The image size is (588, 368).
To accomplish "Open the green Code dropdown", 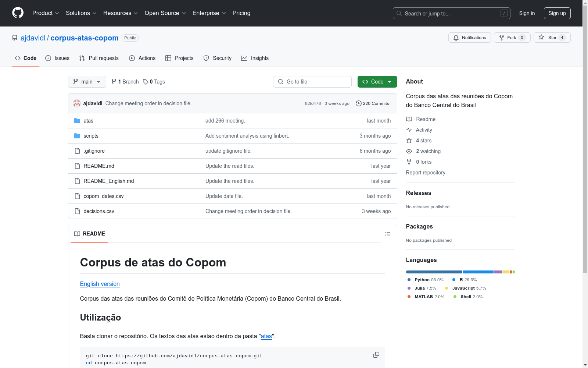I will 377,82.
